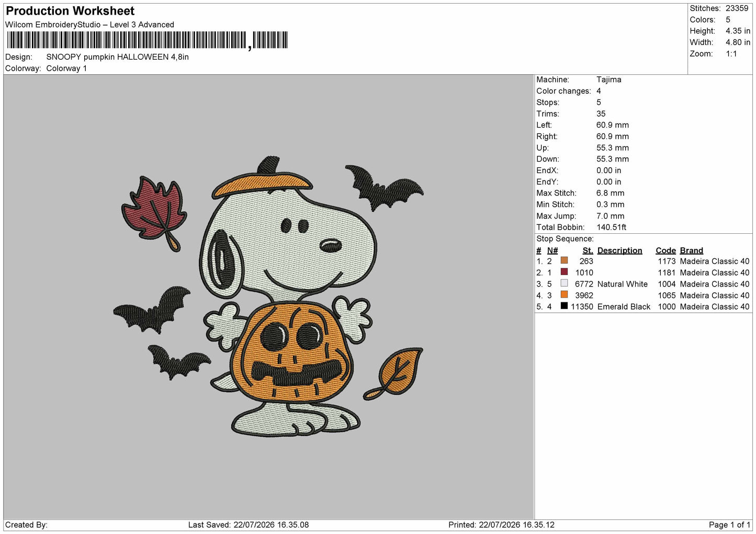Screen dimensions: 756x534
Task: Click the Created By: footer label
Action: pyautogui.click(x=26, y=525)
